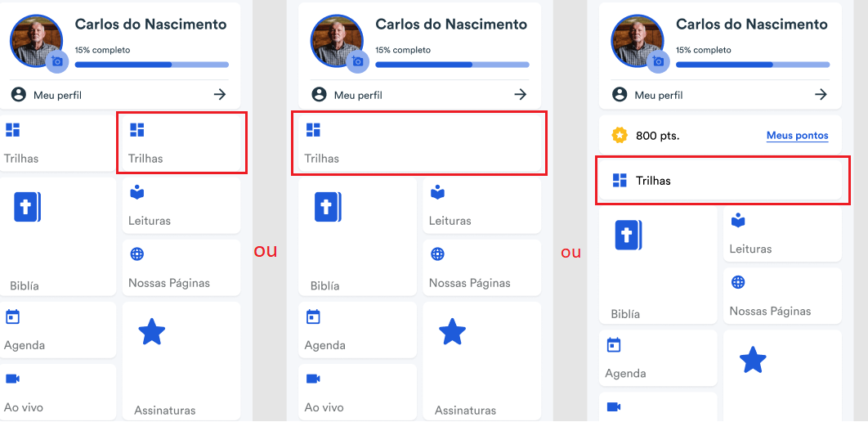868x422 pixels.
Task: Open the Meus pontos link
Action: click(x=797, y=136)
